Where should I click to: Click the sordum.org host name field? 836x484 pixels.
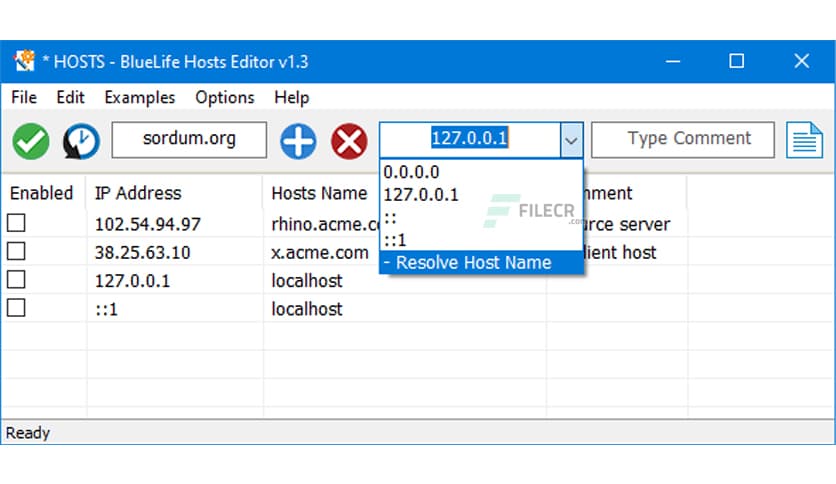[189, 140]
